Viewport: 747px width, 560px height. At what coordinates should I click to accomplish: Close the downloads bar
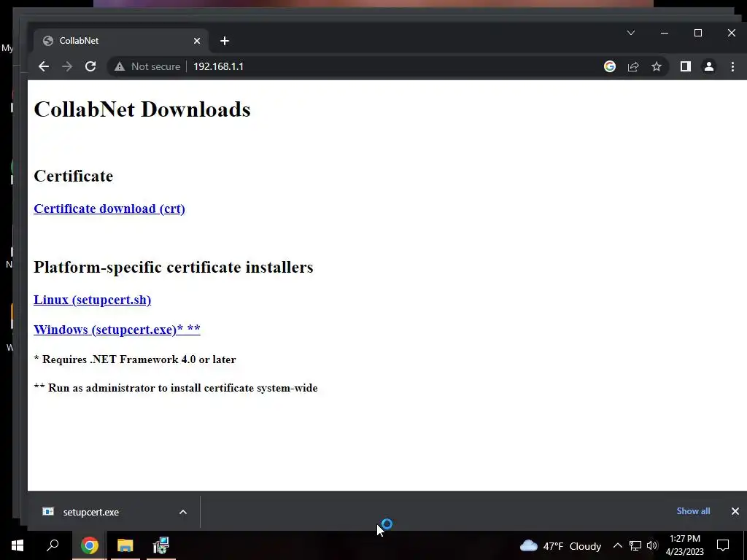tap(735, 511)
